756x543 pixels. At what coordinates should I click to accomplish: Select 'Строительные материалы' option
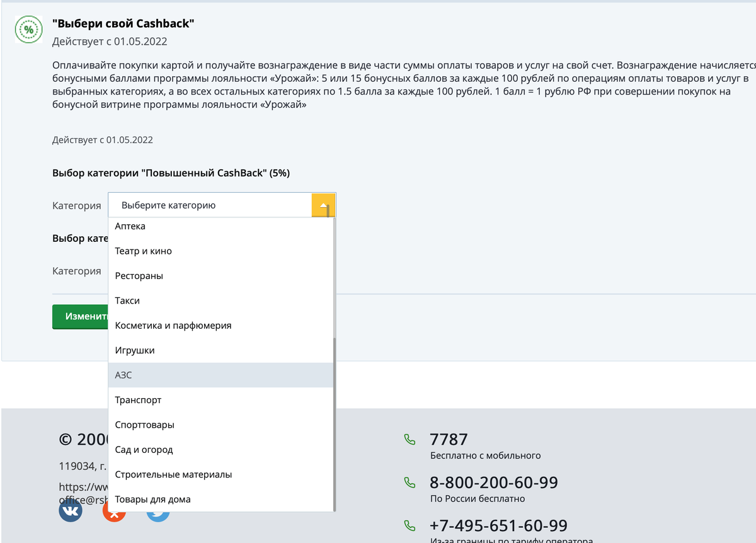tap(220, 474)
